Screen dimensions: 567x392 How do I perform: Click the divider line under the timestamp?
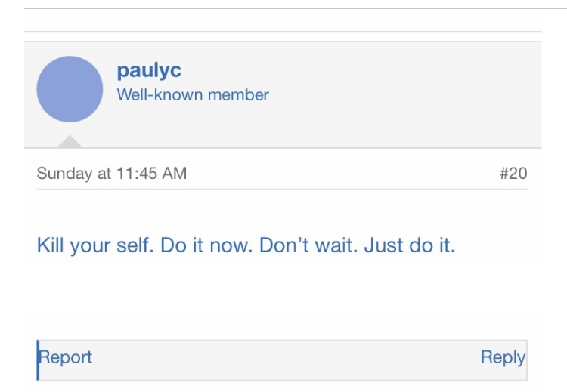[280, 189]
